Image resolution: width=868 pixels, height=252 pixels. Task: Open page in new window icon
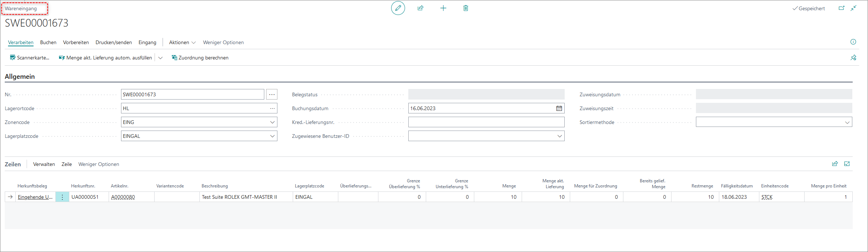(x=841, y=8)
